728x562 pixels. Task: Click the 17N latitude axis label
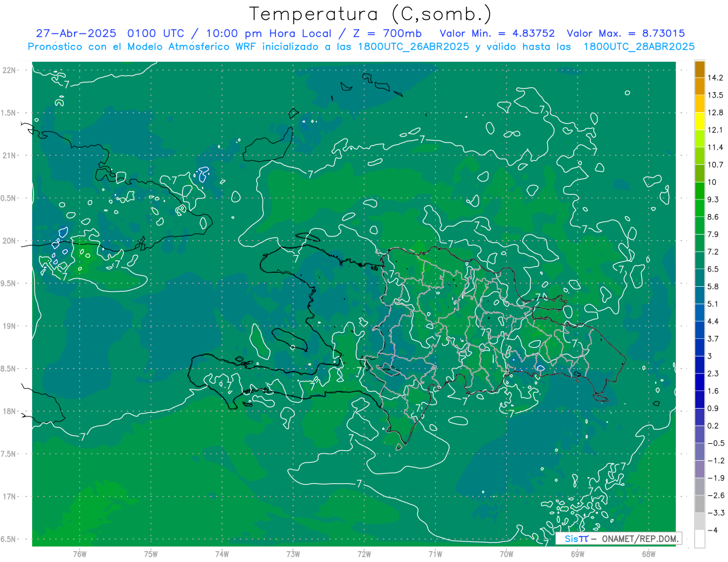pos(10,497)
